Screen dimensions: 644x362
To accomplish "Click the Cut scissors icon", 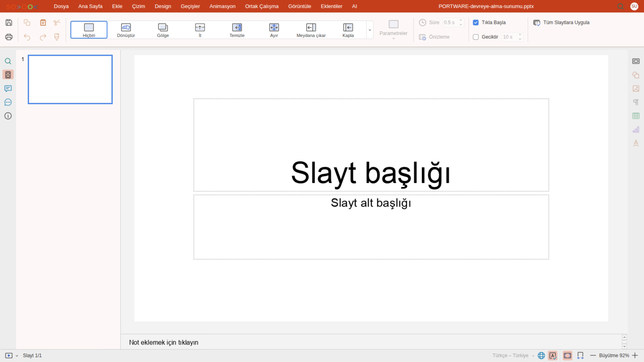I will tap(57, 23).
